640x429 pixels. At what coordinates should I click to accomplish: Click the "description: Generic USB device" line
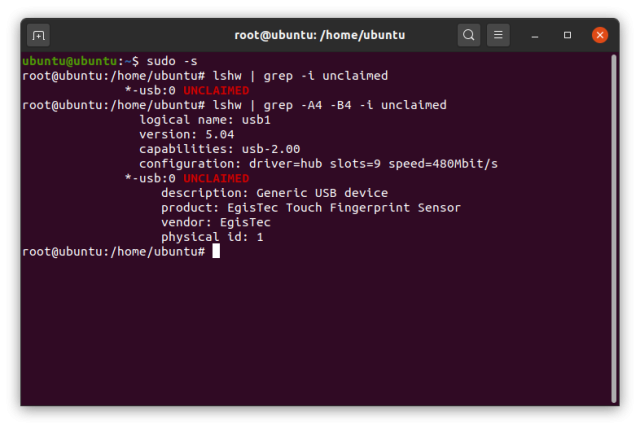(x=274, y=193)
